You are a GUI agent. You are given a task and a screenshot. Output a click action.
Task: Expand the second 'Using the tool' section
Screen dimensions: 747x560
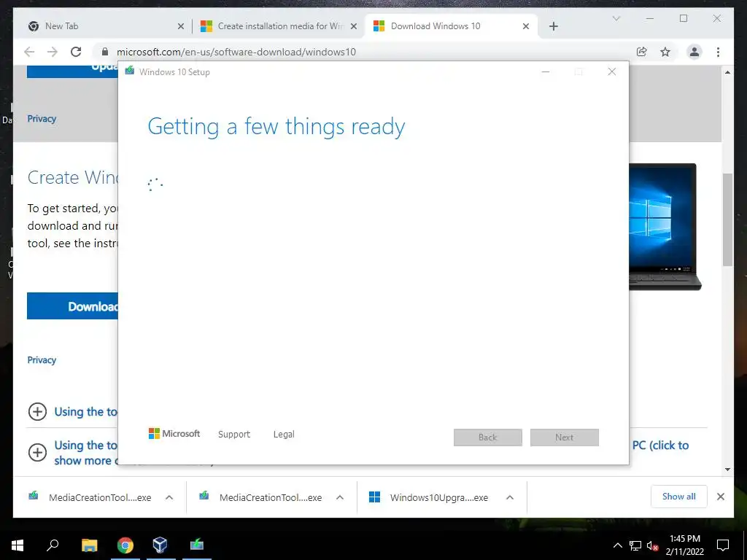(38, 452)
